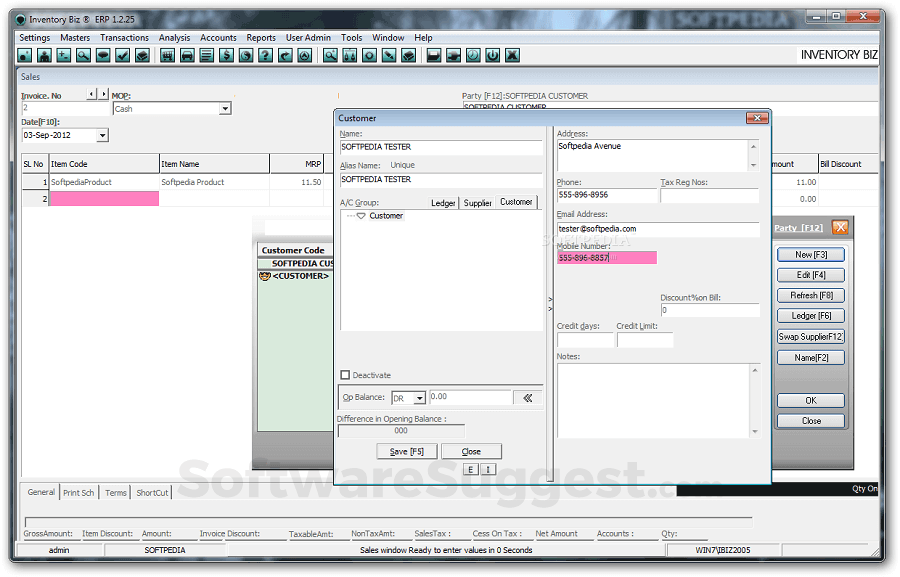Switch to the Supplier tab in A/C Group
This screenshot has height=577, width=900.
click(478, 202)
